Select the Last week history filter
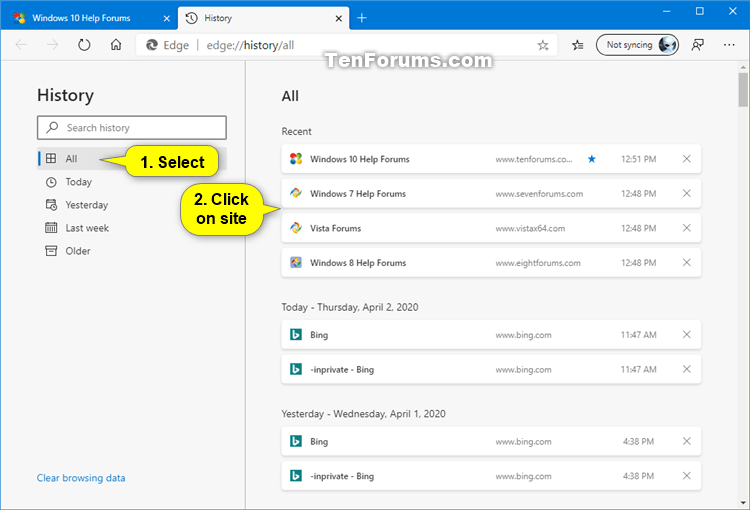The height and width of the screenshot is (510, 750). tap(132, 228)
